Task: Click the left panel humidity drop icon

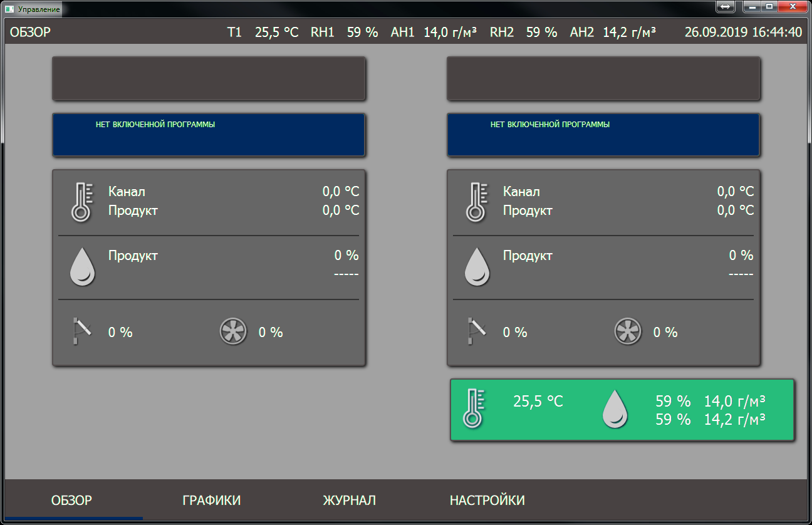Action: (82, 267)
